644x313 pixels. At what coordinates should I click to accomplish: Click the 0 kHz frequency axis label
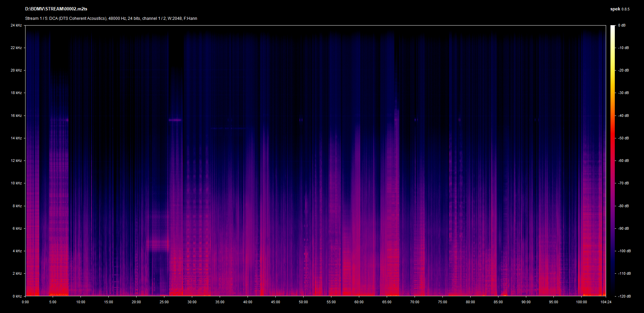[17, 296]
